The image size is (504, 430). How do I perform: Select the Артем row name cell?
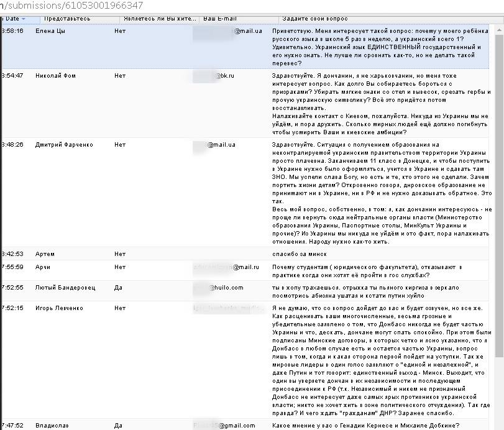click(45, 254)
